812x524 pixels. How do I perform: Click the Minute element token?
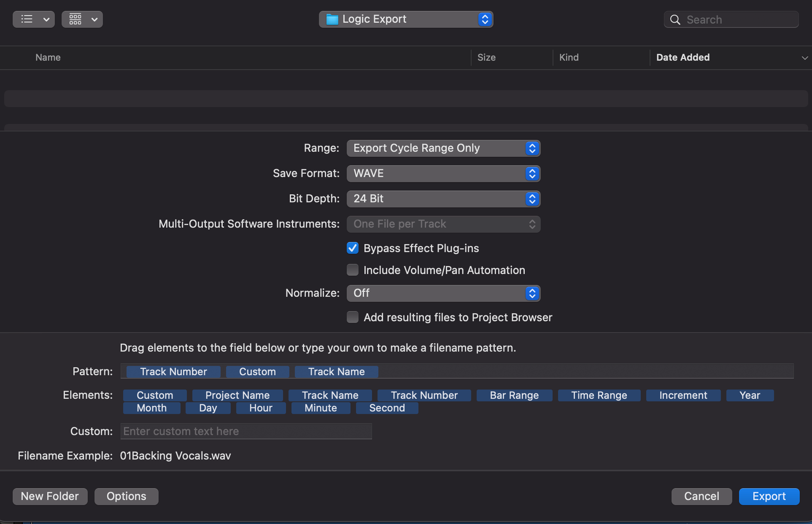tap(321, 408)
